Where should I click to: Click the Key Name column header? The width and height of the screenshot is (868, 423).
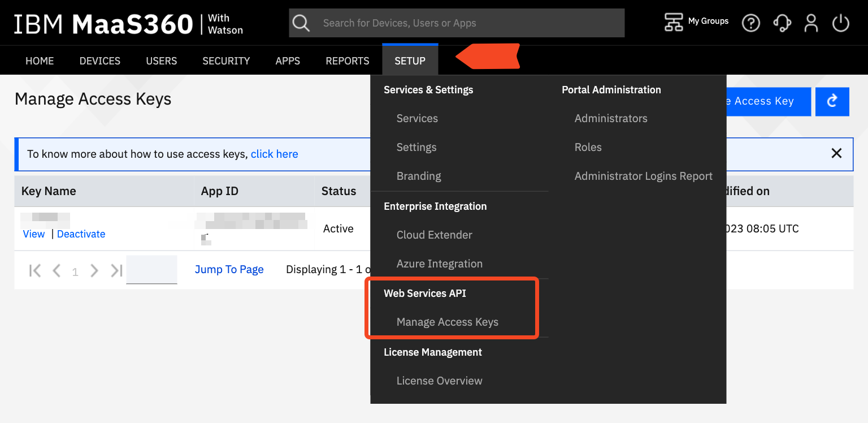click(49, 191)
